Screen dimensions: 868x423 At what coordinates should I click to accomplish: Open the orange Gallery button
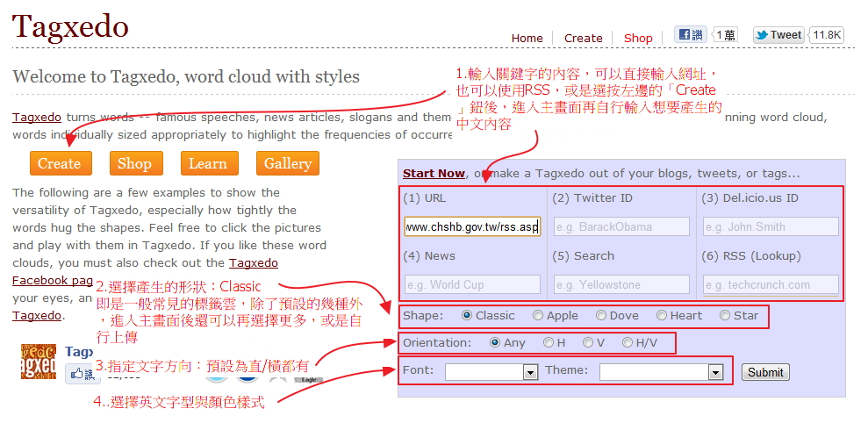[288, 163]
